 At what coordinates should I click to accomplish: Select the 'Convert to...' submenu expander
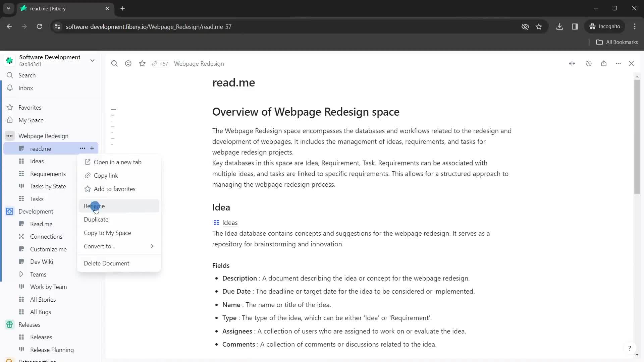153,247
